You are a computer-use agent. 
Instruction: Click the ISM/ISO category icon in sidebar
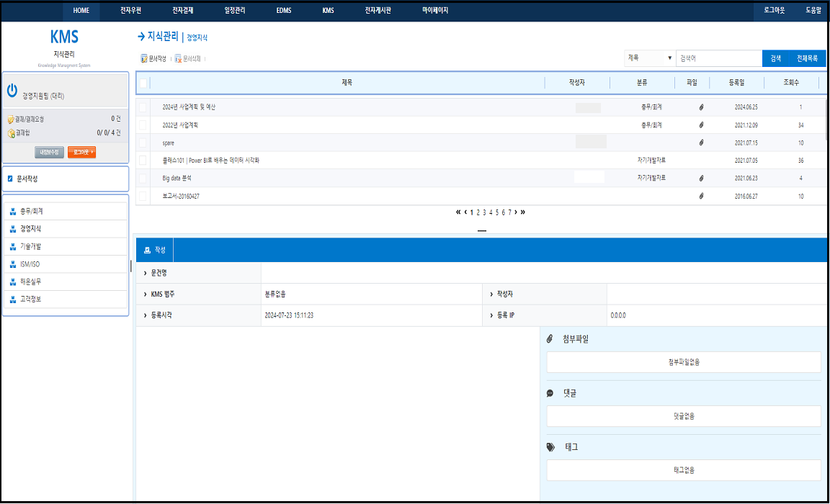pyautogui.click(x=13, y=264)
